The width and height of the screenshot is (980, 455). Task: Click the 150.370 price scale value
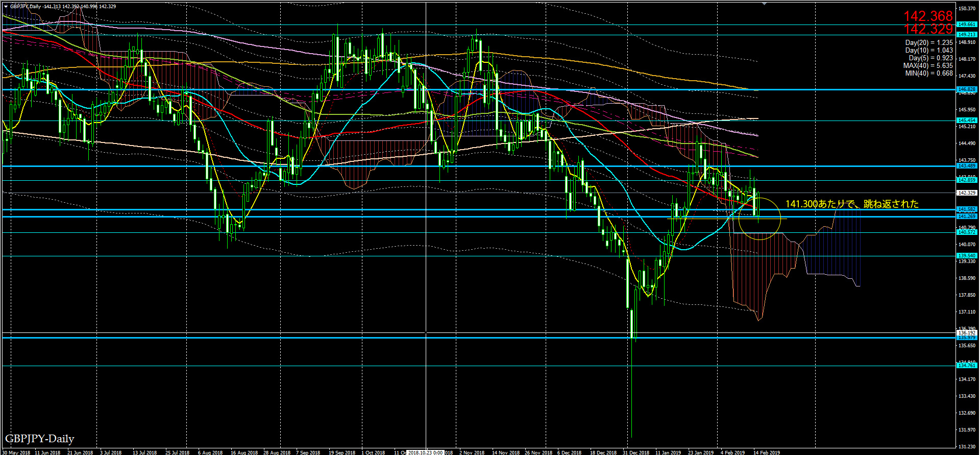[967, 9]
